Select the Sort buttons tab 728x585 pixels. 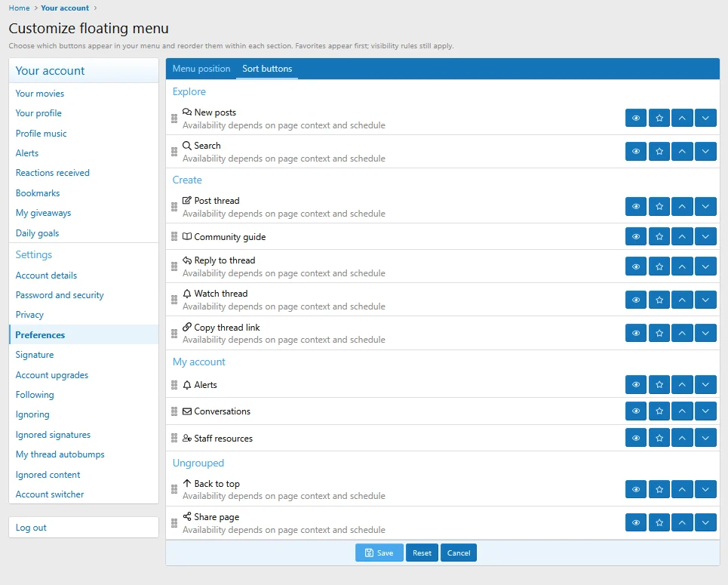(267, 69)
